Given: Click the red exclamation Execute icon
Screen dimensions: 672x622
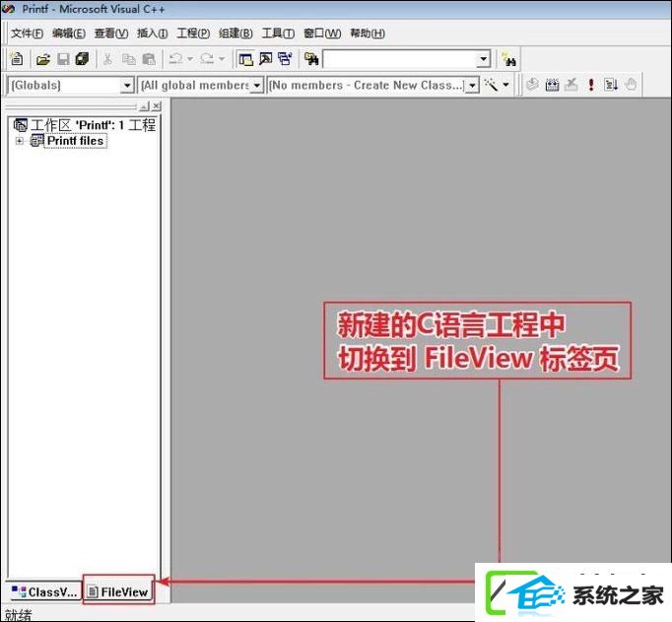Looking at the screenshot, I should click(x=591, y=85).
